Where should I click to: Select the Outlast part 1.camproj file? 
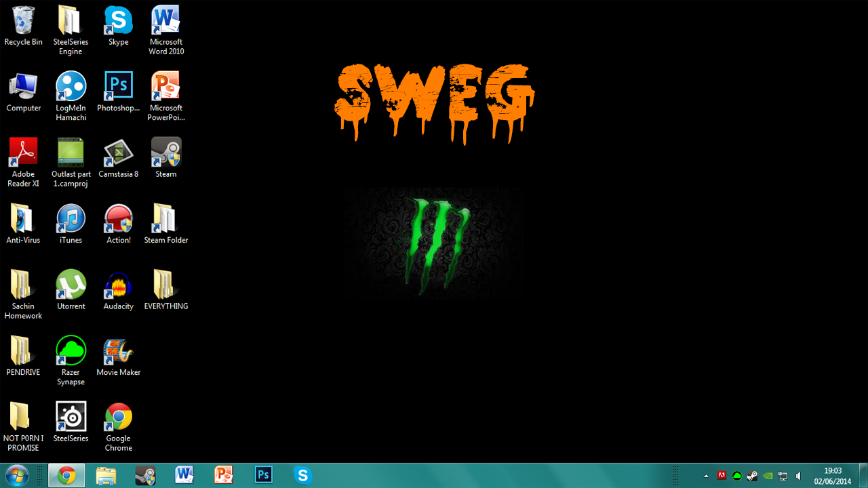click(71, 153)
